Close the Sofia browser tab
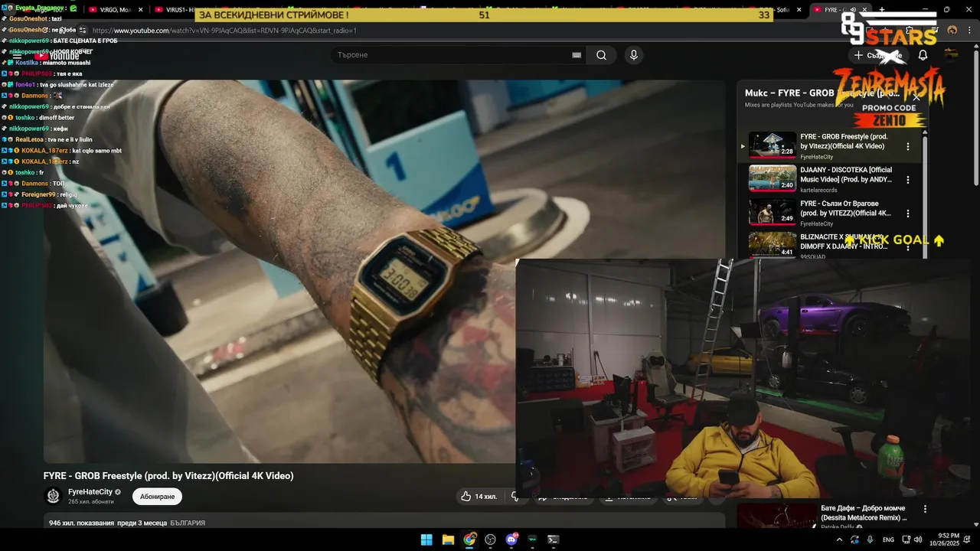Viewport: 980px width, 551px height. coord(799,10)
